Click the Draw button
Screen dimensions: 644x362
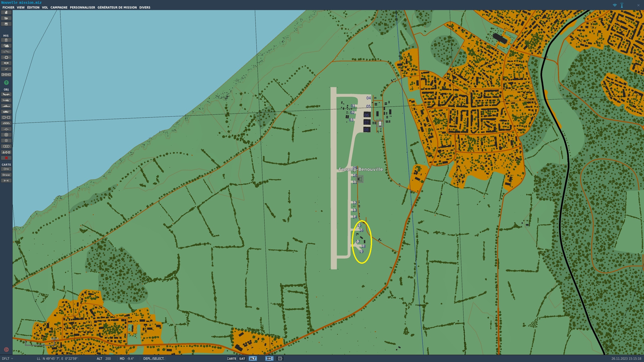(x=6, y=175)
